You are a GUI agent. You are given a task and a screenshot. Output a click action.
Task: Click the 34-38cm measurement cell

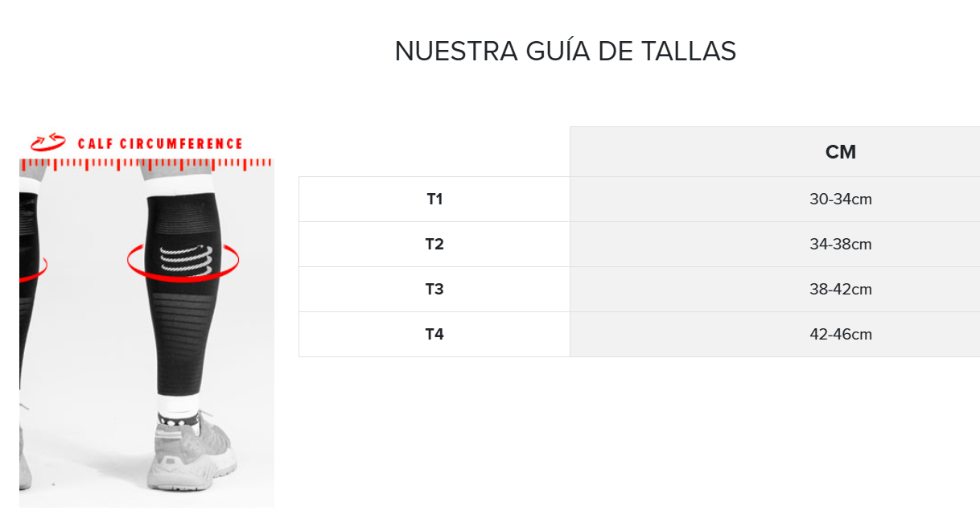point(840,245)
